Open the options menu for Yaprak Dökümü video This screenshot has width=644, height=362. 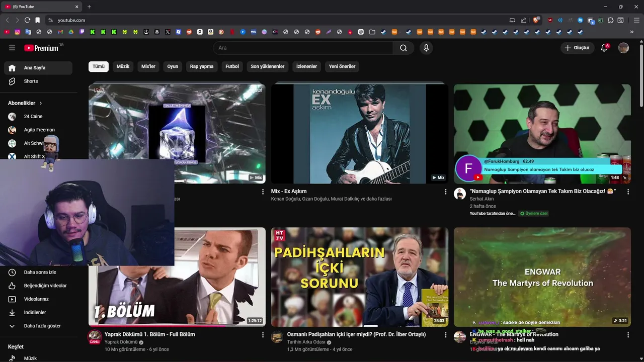coord(263,335)
